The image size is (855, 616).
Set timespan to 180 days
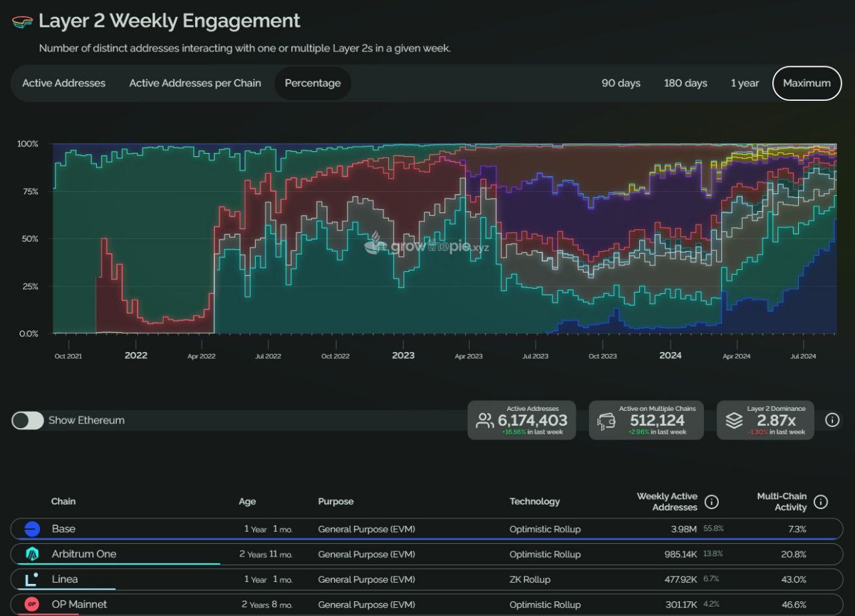(685, 84)
